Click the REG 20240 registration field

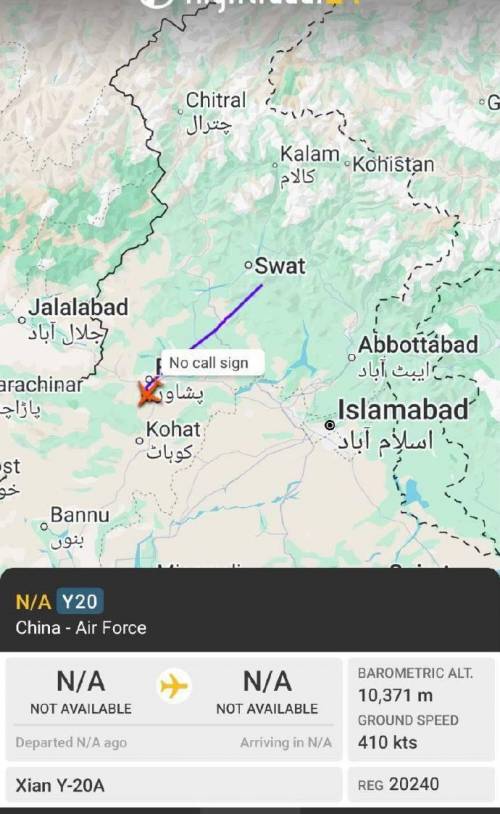tap(421, 785)
